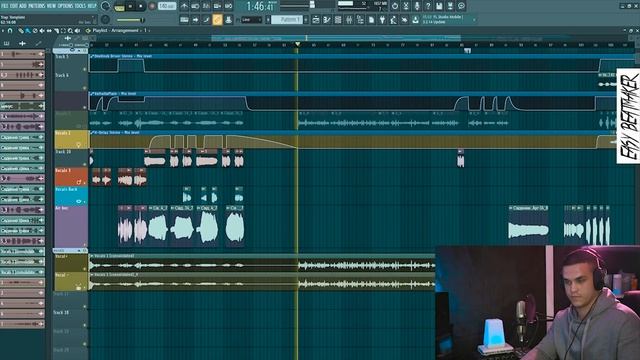
Task: Click the export render icon
Action: point(450,6)
